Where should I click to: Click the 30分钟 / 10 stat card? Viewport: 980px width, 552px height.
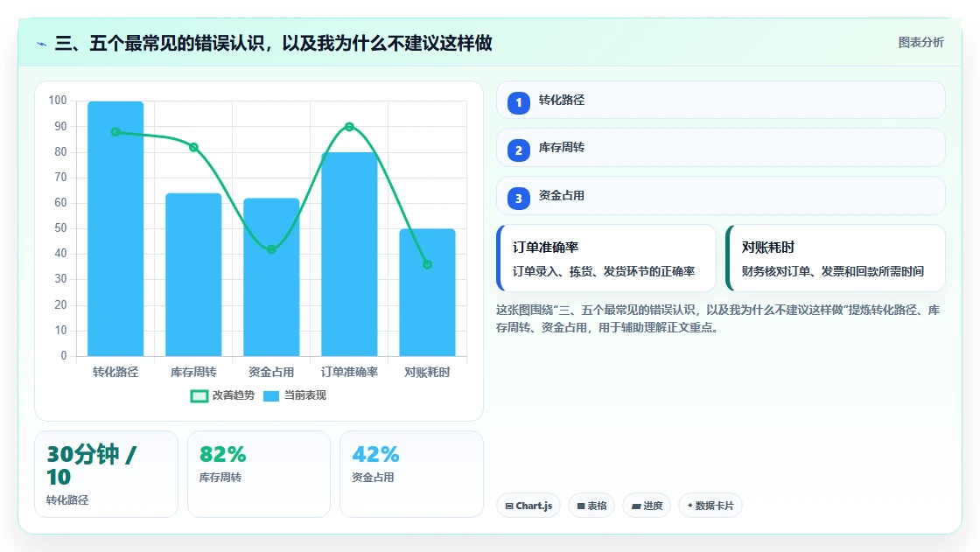[106, 474]
